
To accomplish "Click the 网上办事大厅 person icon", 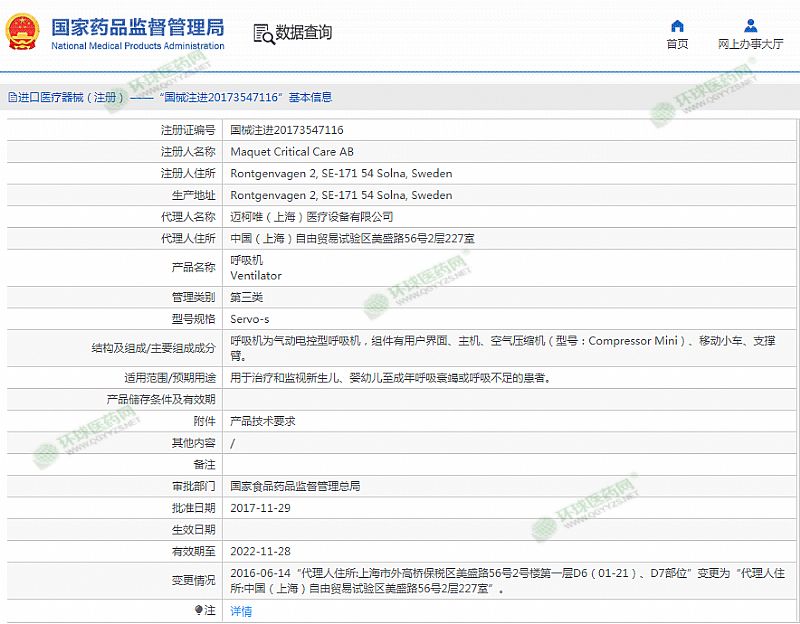I will (x=750, y=26).
